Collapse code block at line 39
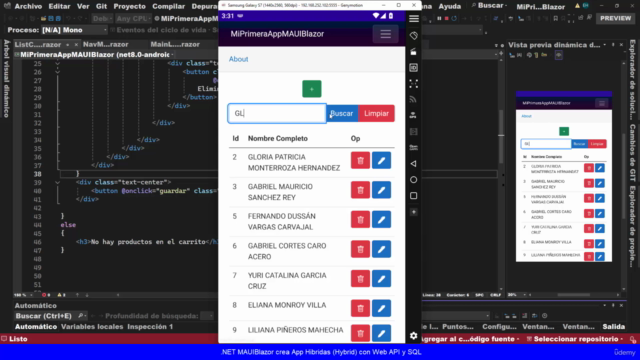The height and width of the screenshot is (360, 640). click(x=58, y=182)
